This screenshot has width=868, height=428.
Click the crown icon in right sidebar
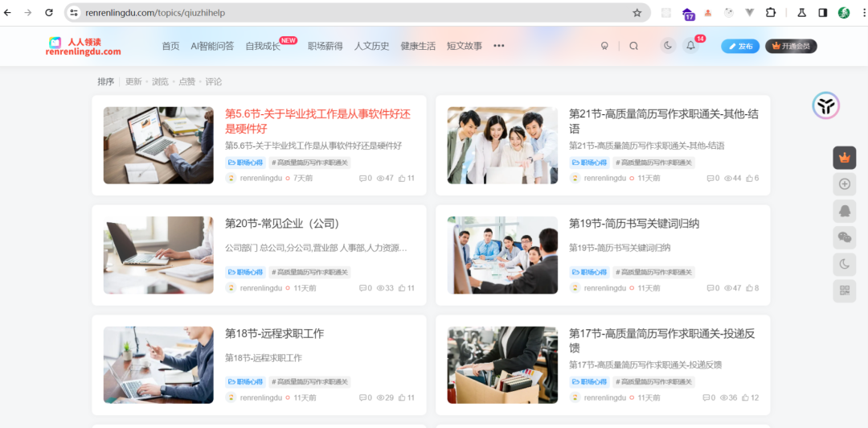click(844, 158)
